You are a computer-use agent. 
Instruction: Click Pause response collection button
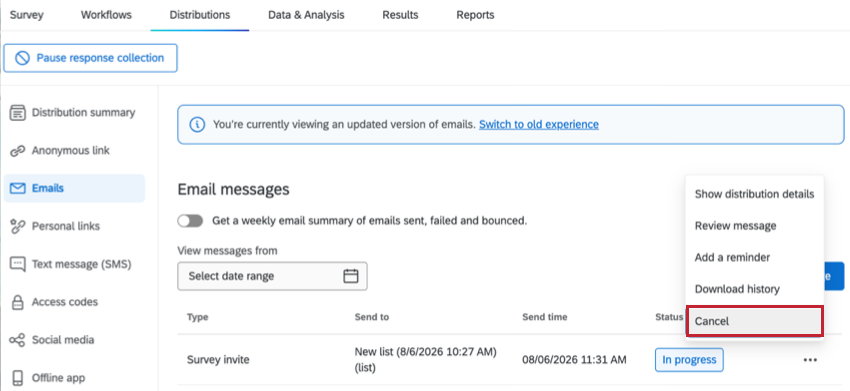[91, 58]
